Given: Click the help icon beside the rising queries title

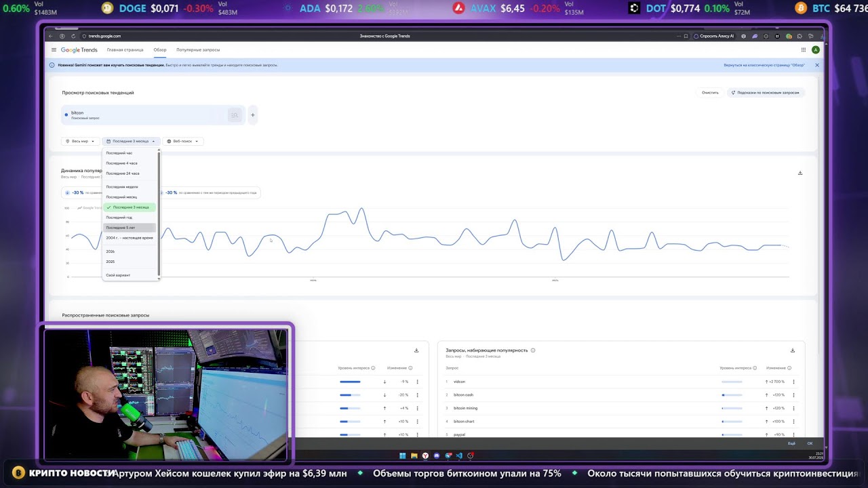Looking at the screenshot, I should pos(533,350).
